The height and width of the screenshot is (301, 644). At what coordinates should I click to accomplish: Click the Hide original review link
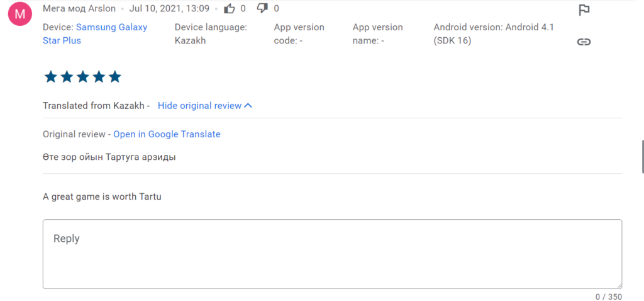coord(199,106)
